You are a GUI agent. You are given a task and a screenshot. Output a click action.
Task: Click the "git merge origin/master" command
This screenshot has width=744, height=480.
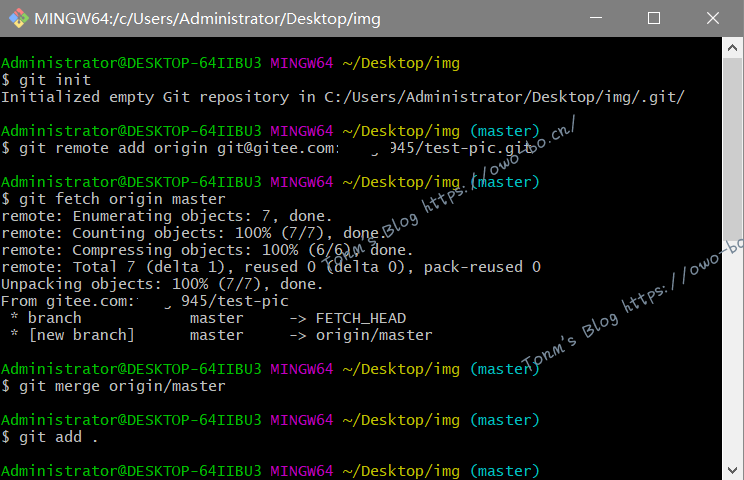(x=114, y=386)
